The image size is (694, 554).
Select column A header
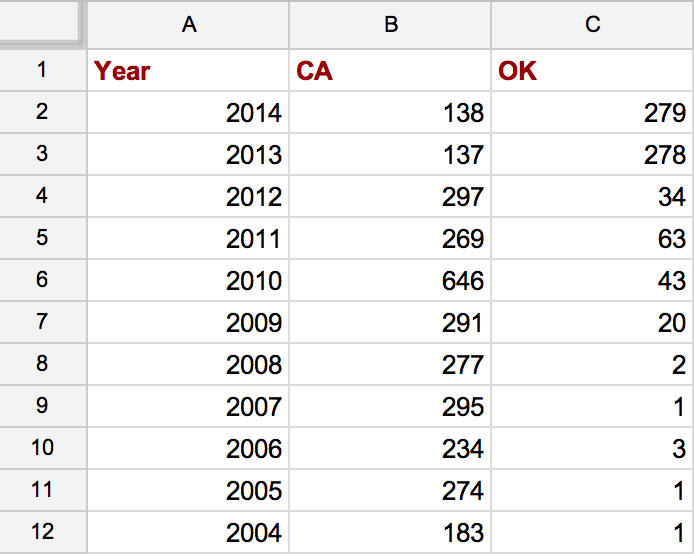pyautogui.click(x=189, y=24)
